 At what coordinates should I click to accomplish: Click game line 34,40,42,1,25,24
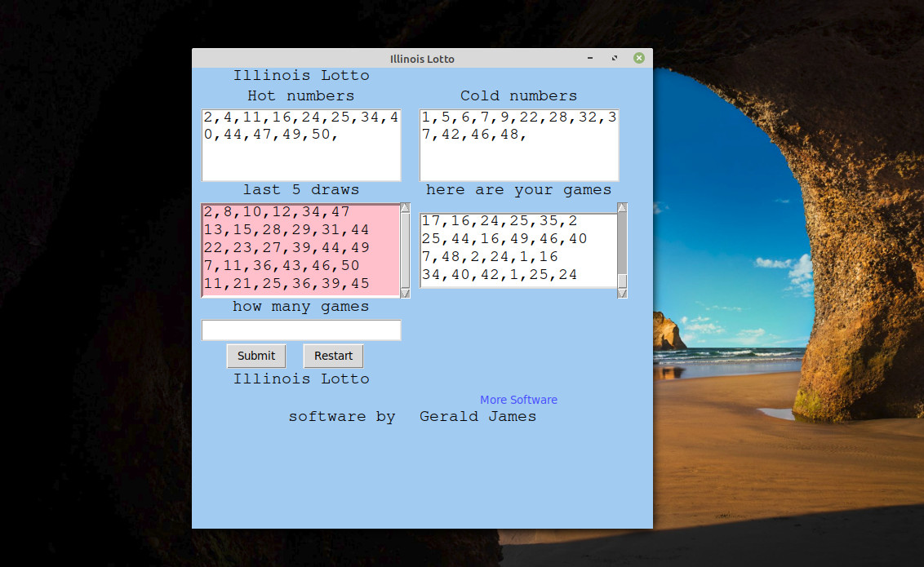tap(500, 275)
